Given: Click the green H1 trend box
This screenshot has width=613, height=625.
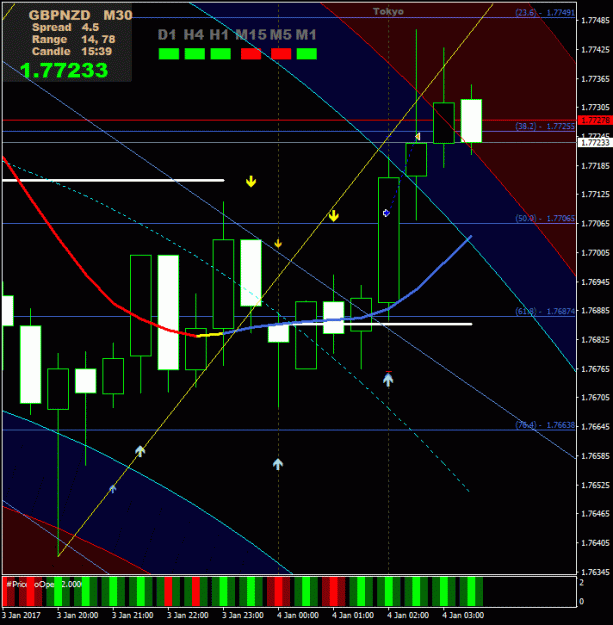Looking at the screenshot, I should tap(220, 54).
